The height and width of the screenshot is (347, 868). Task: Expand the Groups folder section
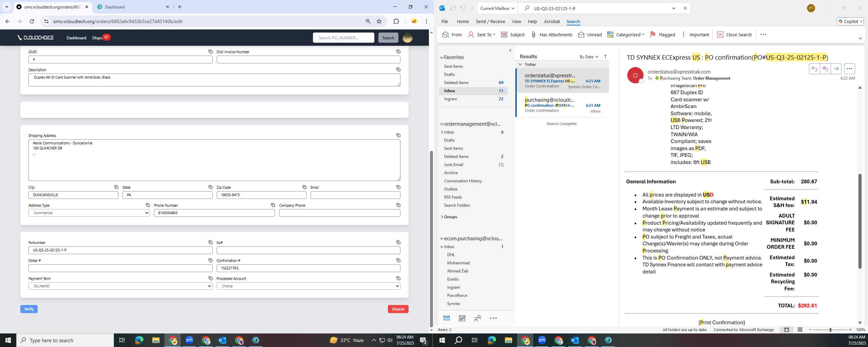442,217
